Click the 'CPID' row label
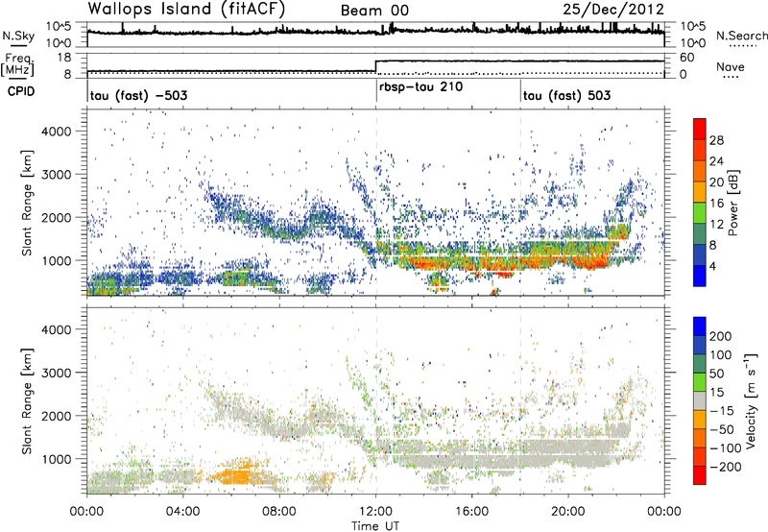This screenshot has width=768, height=532. click(21, 91)
